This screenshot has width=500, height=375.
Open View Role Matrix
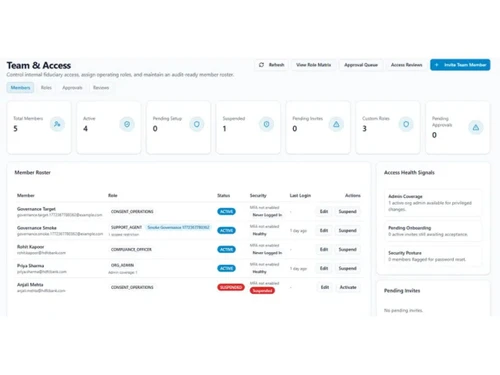tap(313, 65)
